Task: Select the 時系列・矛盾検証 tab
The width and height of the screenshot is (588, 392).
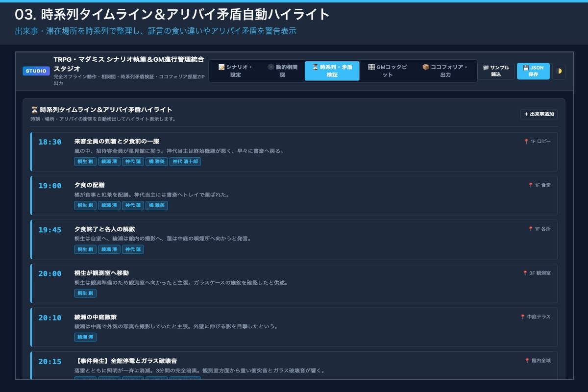Action: pos(332,71)
